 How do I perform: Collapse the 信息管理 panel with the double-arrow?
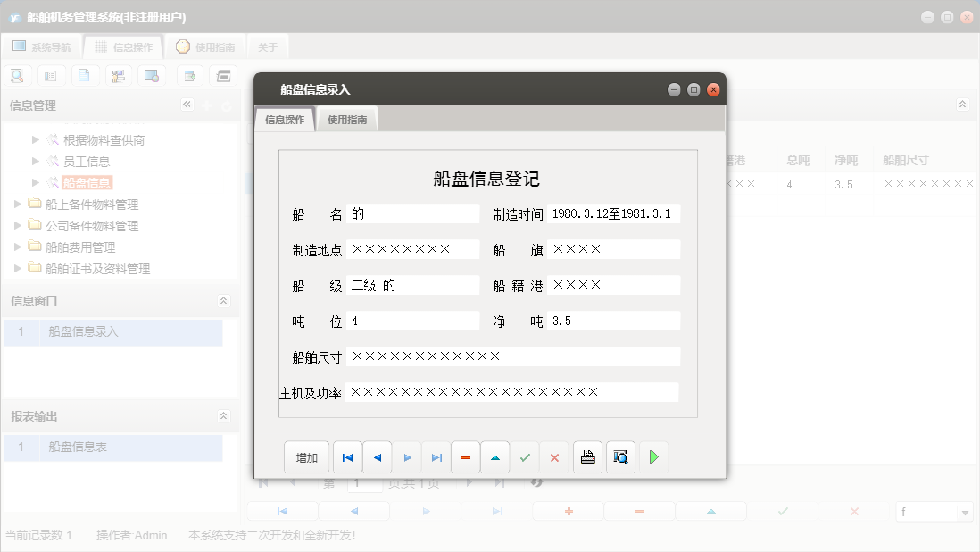click(x=187, y=105)
